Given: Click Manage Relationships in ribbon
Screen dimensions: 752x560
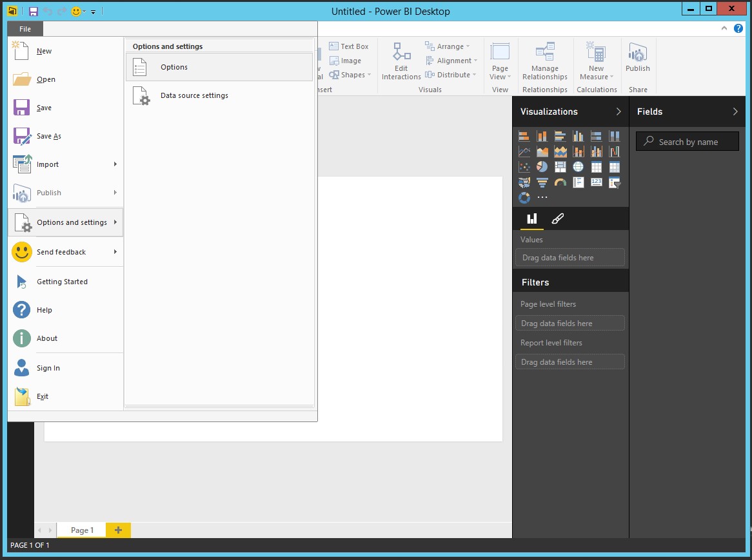Looking at the screenshot, I should pyautogui.click(x=544, y=61).
